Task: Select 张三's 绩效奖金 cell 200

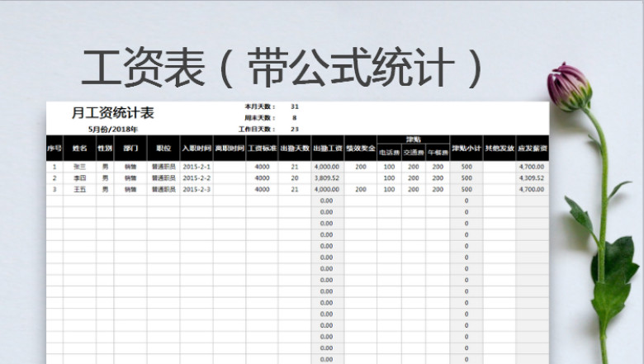Action: click(360, 167)
